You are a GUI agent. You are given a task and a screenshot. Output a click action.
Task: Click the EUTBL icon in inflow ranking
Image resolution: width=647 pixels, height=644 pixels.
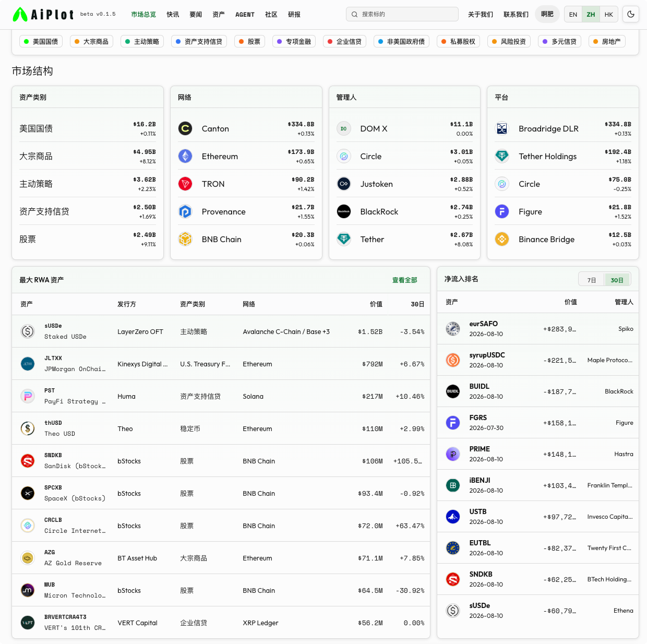[x=453, y=548]
